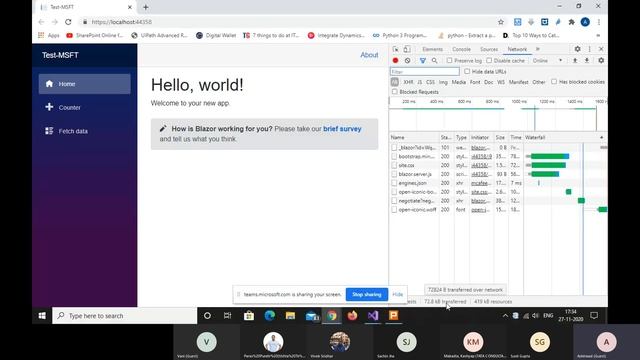Tick the checkbox beside blazor.server.js request
The image size is (640, 360).
[394, 174]
